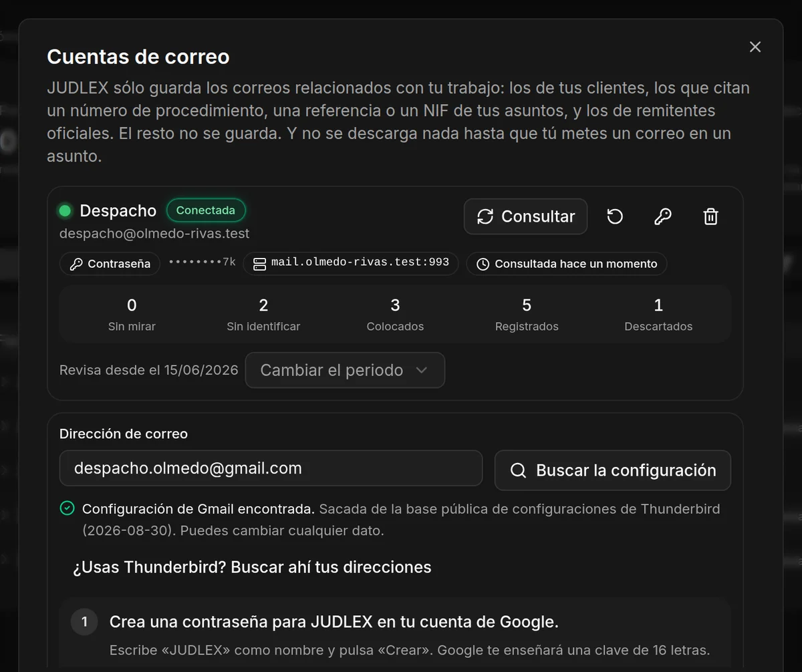Open ¿Usas Thunderbird? Buscar ahí tus direcciones
The height and width of the screenshot is (672, 802).
point(252,567)
